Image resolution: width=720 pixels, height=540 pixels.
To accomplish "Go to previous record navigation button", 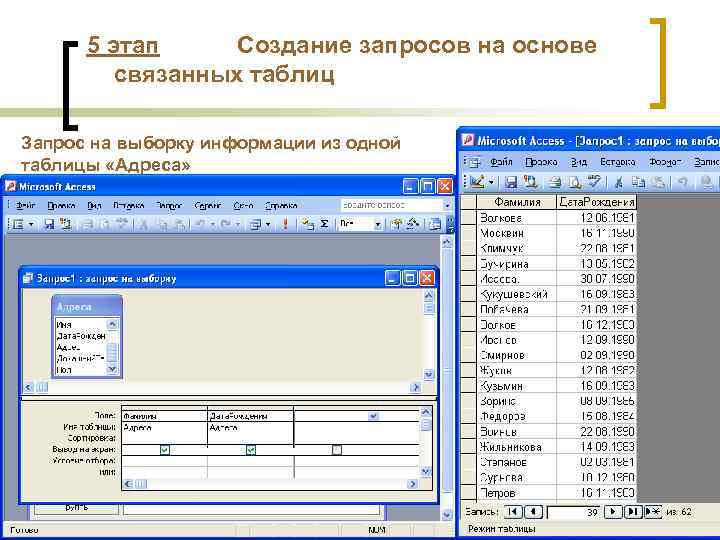I will point(533,512).
